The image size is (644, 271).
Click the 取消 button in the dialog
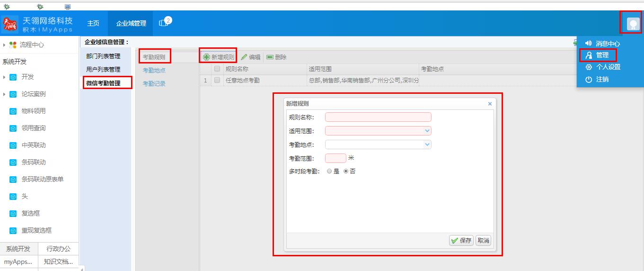click(483, 240)
